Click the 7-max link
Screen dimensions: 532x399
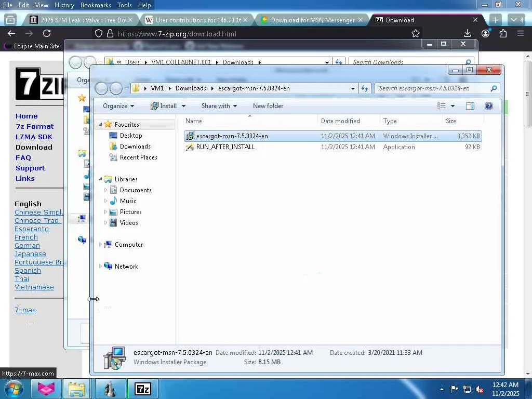click(x=25, y=310)
